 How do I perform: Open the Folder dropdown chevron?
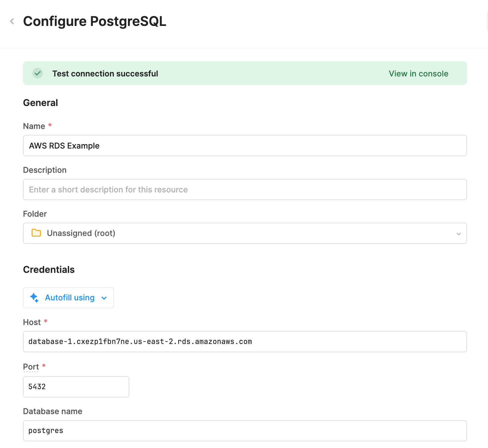pos(458,234)
